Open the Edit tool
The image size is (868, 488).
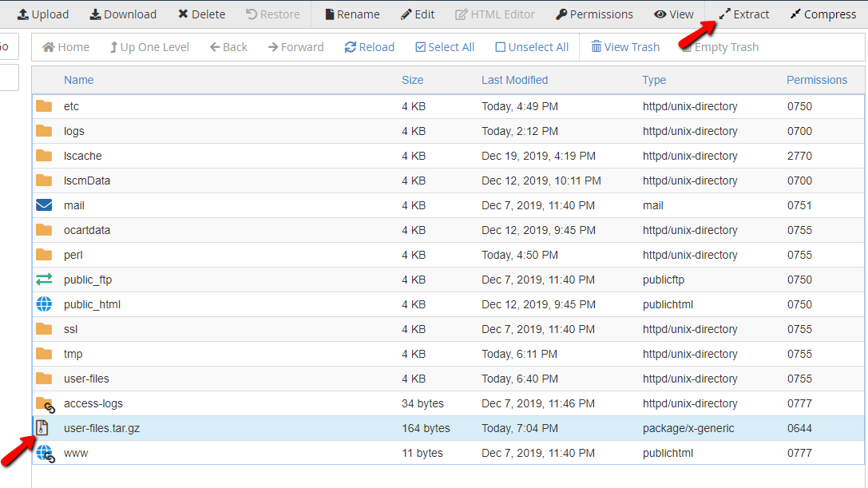pos(418,14)
